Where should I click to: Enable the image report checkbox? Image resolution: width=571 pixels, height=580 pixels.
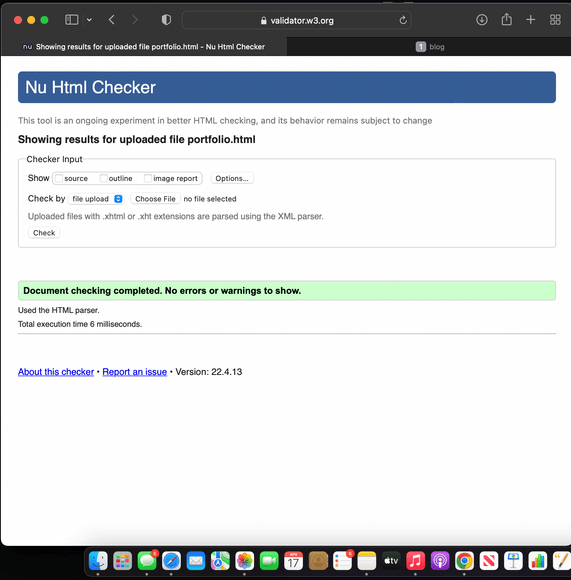pos(148,178)
